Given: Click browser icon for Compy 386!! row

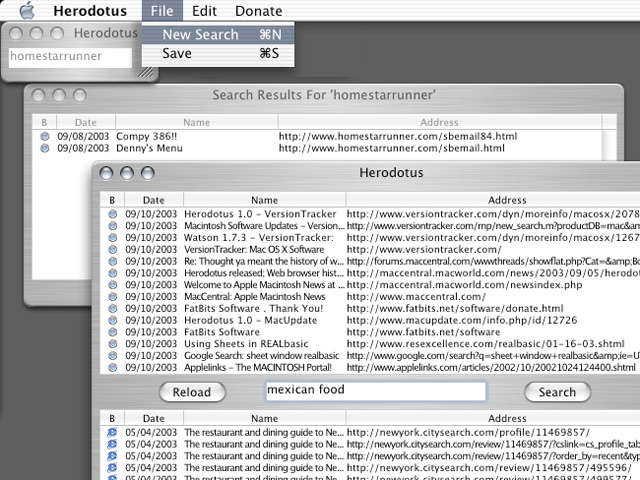Looking at the screenshot, I should [x=45, y=136].
